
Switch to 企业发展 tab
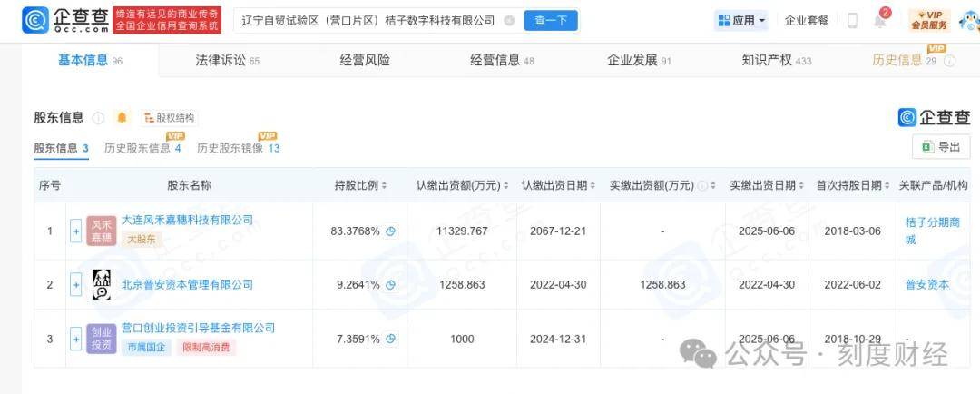(x=639, y=61)
